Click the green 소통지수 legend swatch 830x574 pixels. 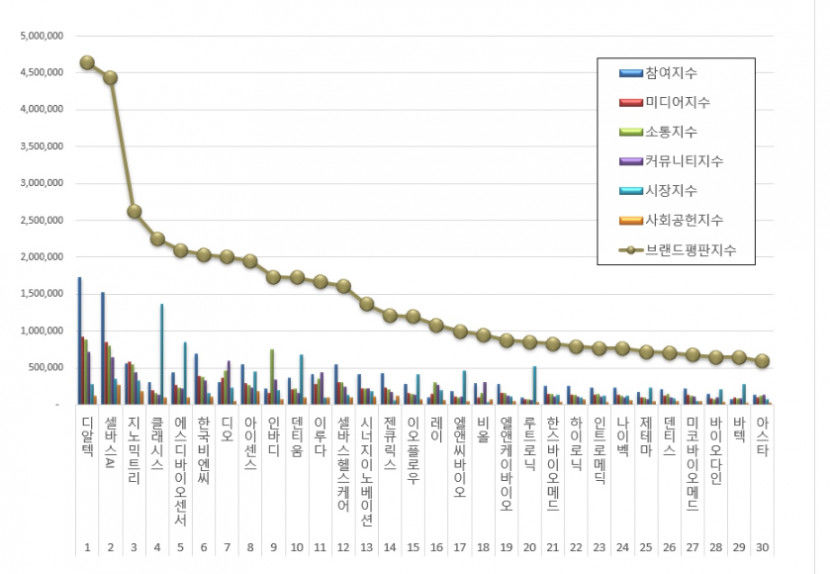pyautogui.click(x=630, y=132)
